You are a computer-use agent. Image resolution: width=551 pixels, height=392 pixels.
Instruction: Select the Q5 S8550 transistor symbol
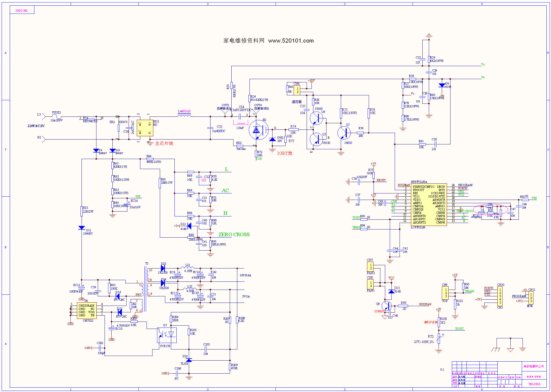316,139
